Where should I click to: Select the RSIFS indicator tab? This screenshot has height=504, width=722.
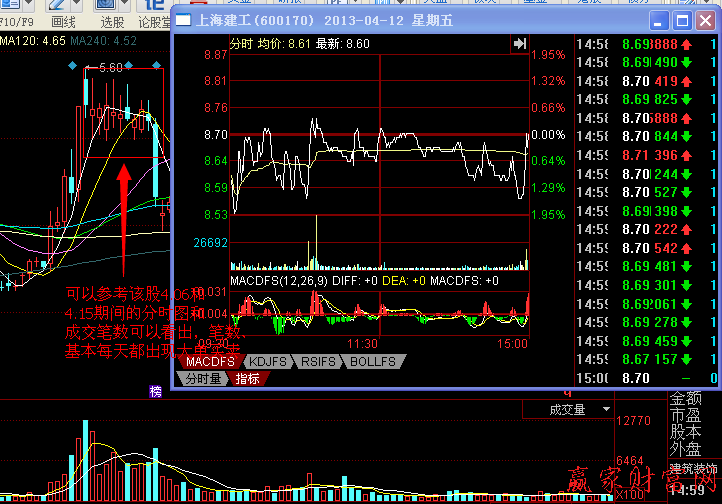click(x=319, y=361)
